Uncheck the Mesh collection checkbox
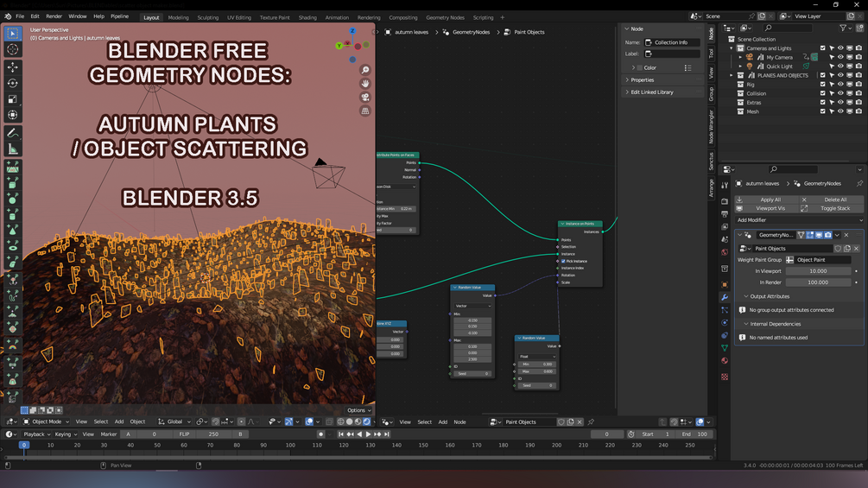Viewport: 868px width, 488px height. coord(822,111)
